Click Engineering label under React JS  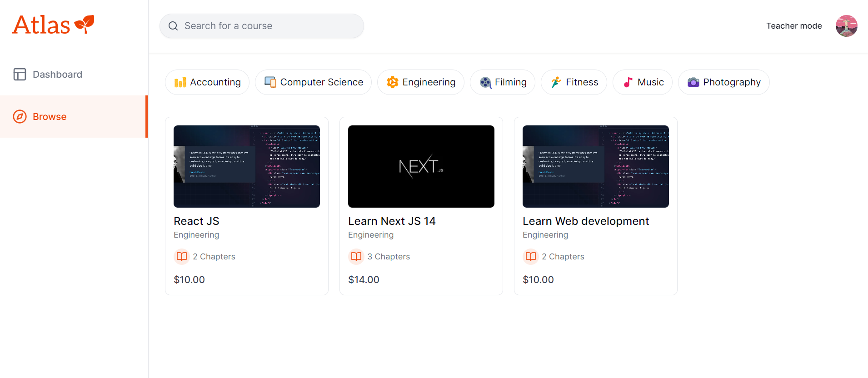[196, 235]
